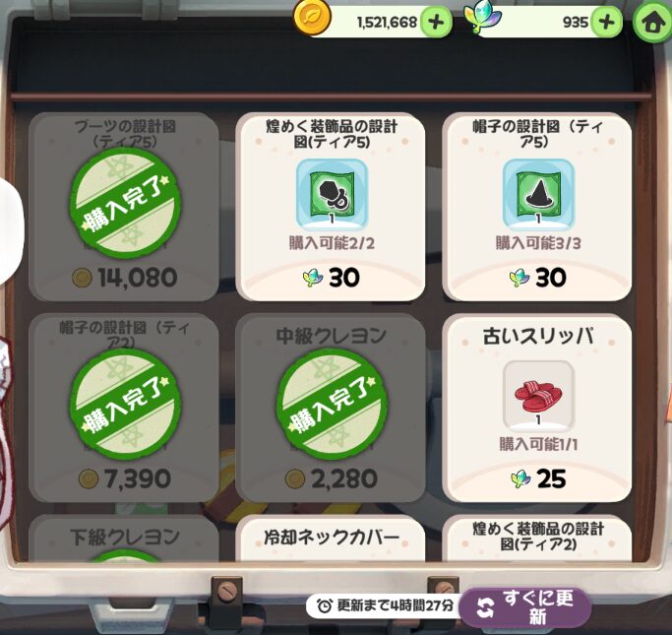This screenshot has width=672, height=635.
Task: Tap the purchased 中級クレヨン card
Action: [331, 408]
